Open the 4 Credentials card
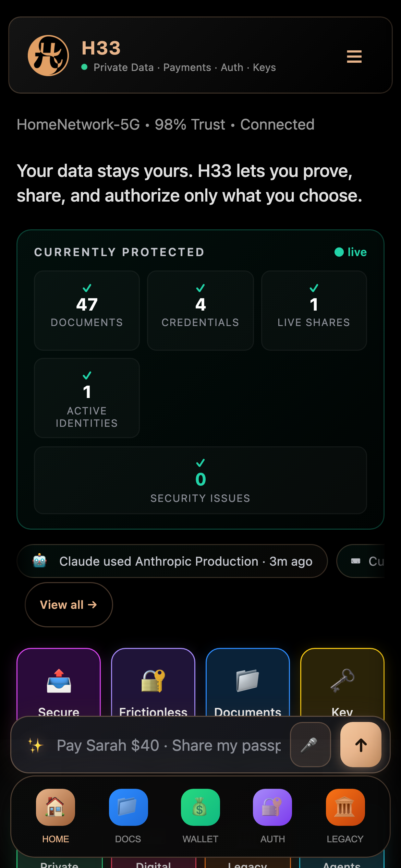Screen dimensions: 401x868 pos(200,310)
